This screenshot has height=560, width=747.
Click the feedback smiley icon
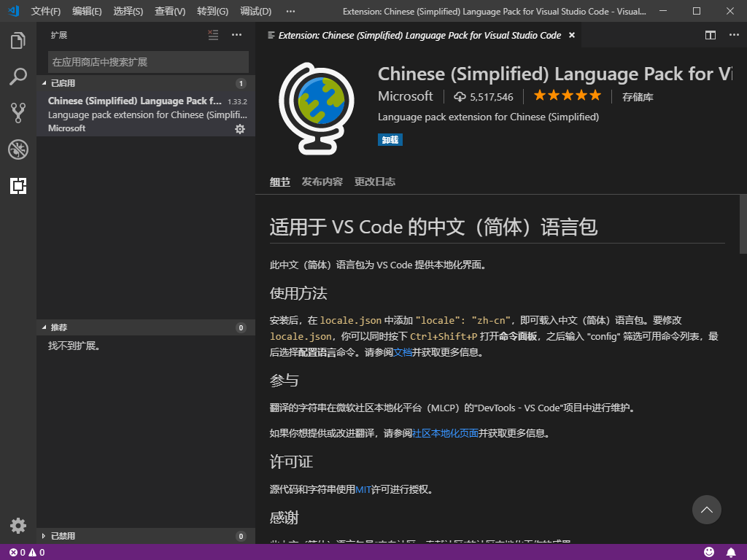(709, 552)
